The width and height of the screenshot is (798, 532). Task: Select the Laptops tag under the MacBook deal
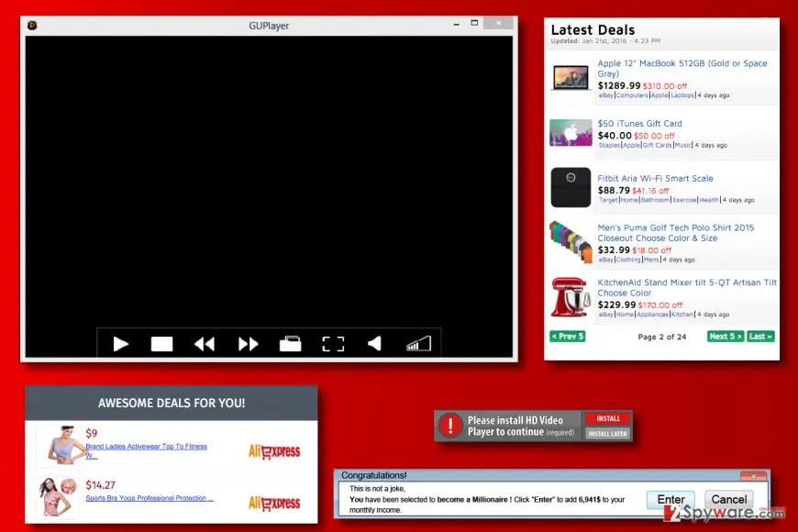tap(682, 95)
